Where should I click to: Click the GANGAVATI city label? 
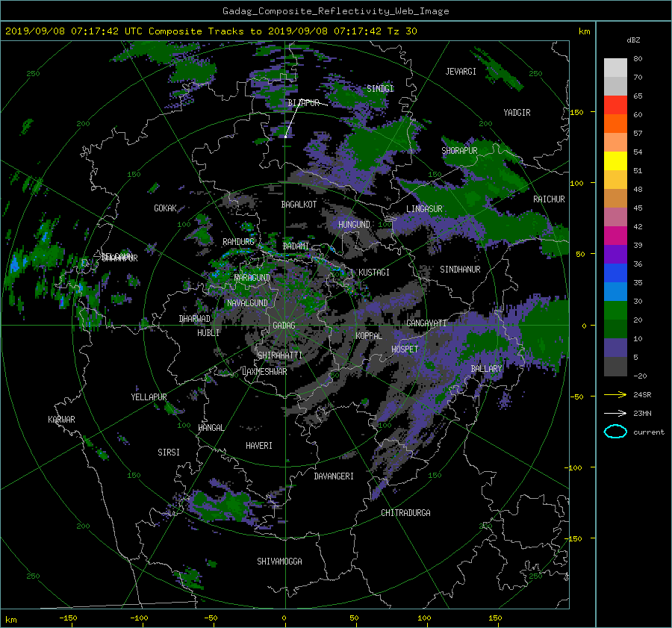(426, 323)
